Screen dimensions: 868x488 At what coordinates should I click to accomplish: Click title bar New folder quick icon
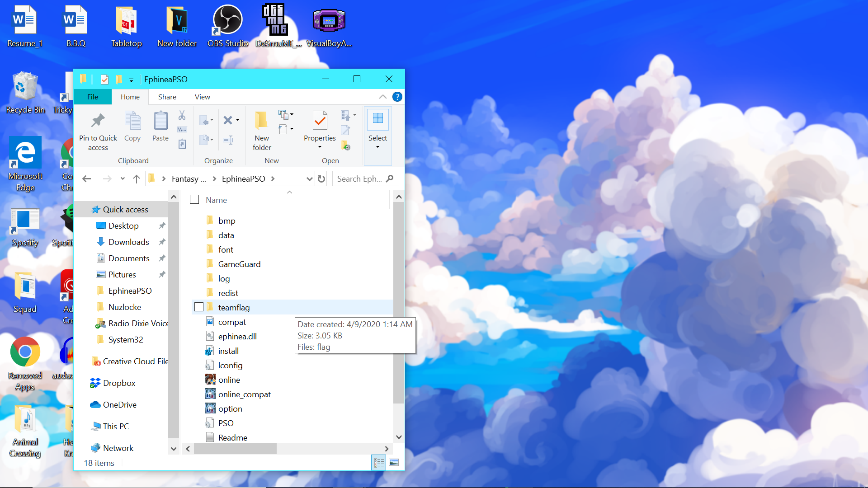coord(118,80)
